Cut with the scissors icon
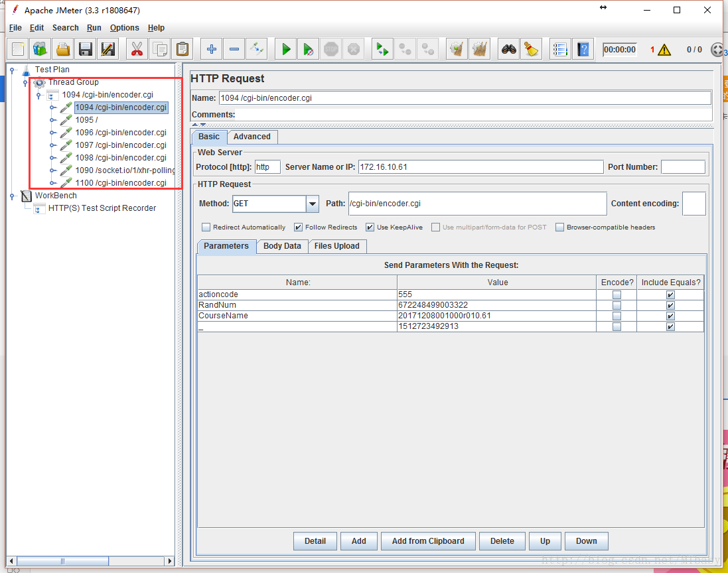This screenshot has height=573, width=728. [x=137, y=49]
